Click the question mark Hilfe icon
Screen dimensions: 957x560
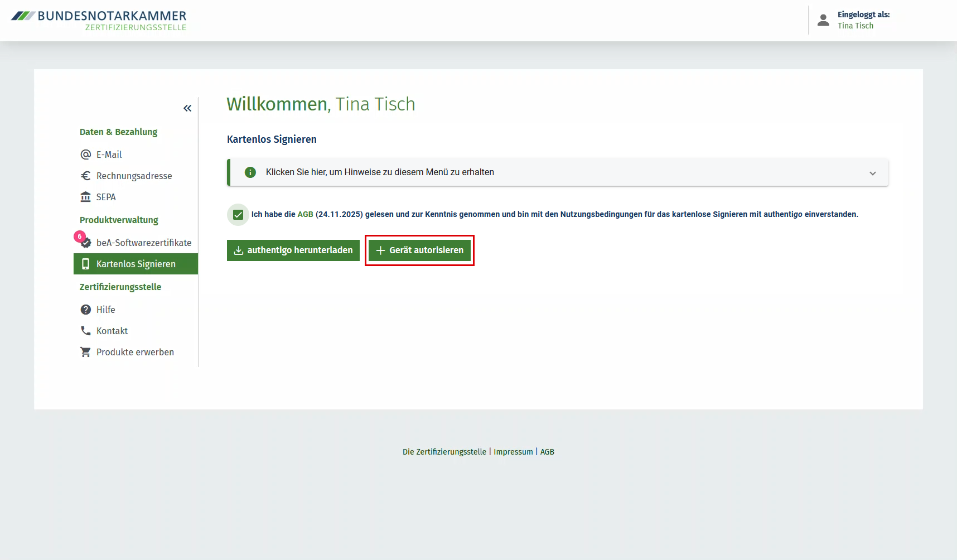click(x=85, y=310)
